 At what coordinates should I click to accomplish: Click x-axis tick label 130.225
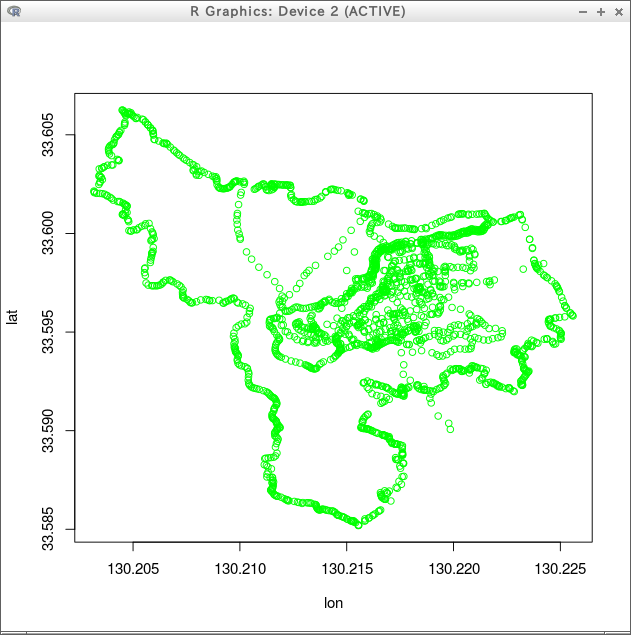[x=560, y=569]
